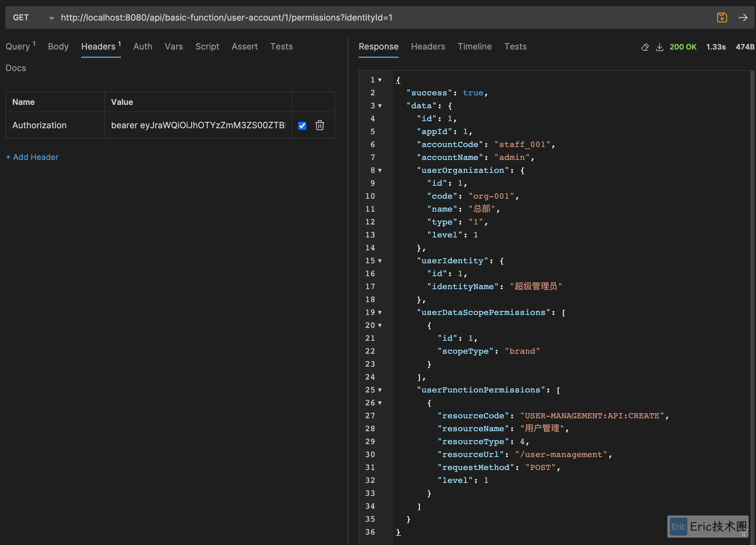Click the "success" key on line 2
The image size is (756, 545).
(429, 93)
